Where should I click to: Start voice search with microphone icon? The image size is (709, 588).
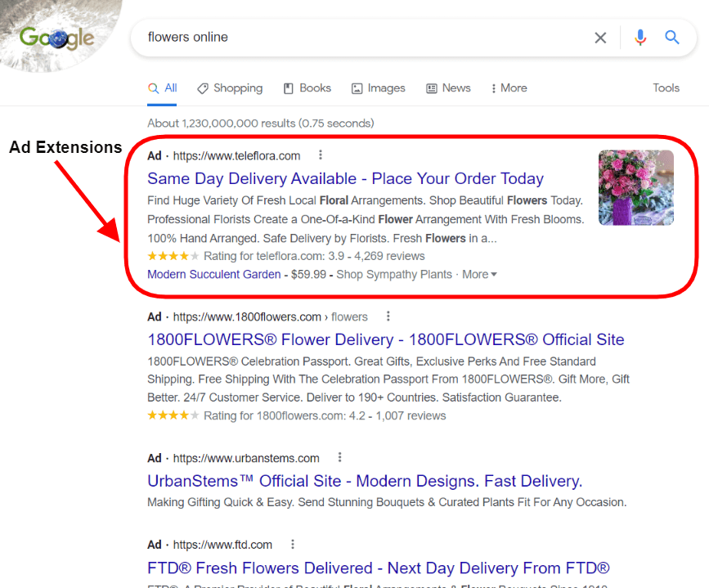[639, 38]
